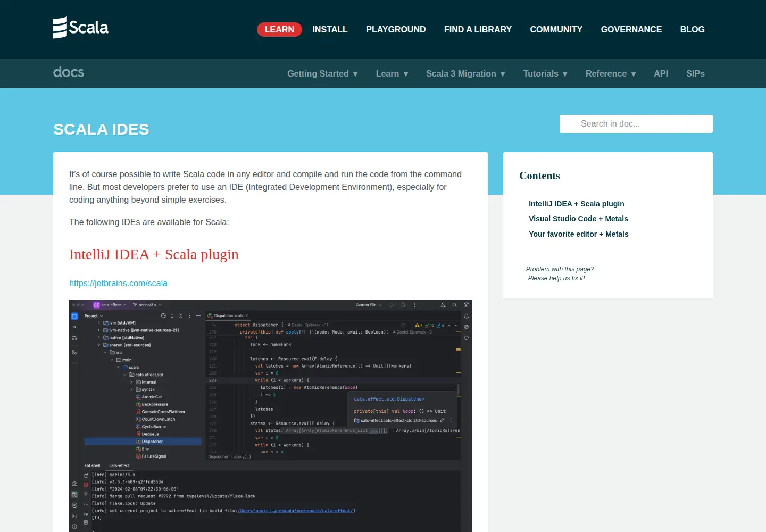The image size is (766, 532).
Task: Jump to IntelliJ IDEA + Scala plugin in Contents
Action: pos(576,204)
